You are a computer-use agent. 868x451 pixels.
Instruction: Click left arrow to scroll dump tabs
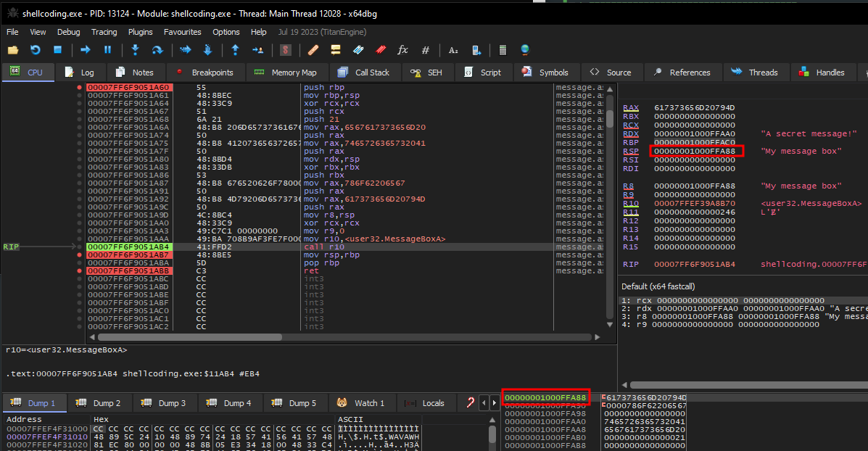(x=484, y=403)
